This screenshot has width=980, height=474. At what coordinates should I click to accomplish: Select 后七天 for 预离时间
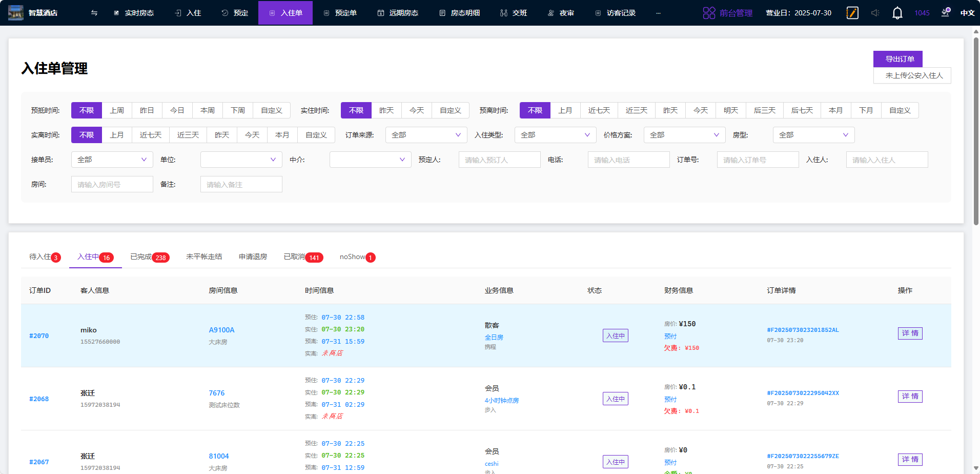802,110
